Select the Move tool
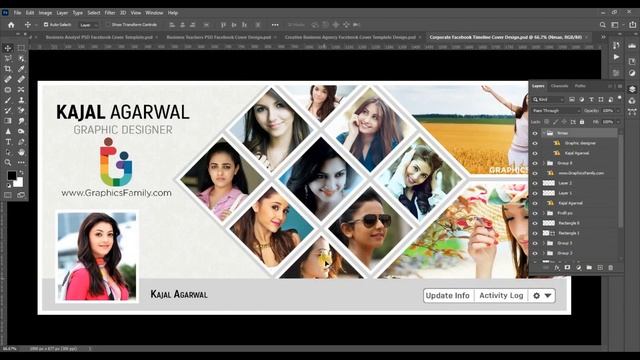The height and width of the screenshot is (360, 640). tap(8, 48)
